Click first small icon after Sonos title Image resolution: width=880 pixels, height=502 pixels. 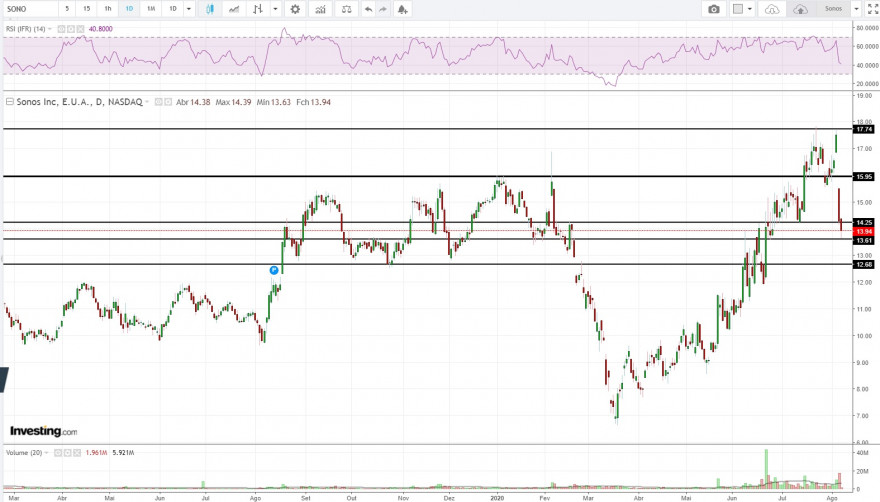pyautogui.click(x=158, y=102)
